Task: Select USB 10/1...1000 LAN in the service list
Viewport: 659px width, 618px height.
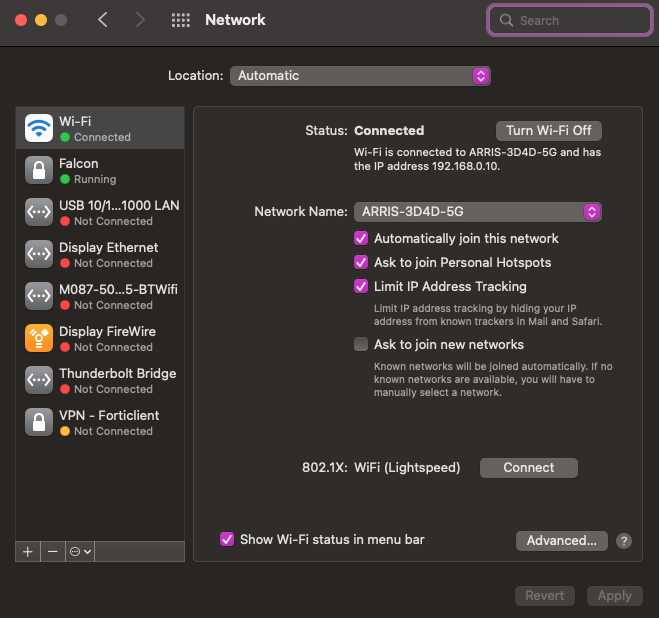Action: [100, 212]
